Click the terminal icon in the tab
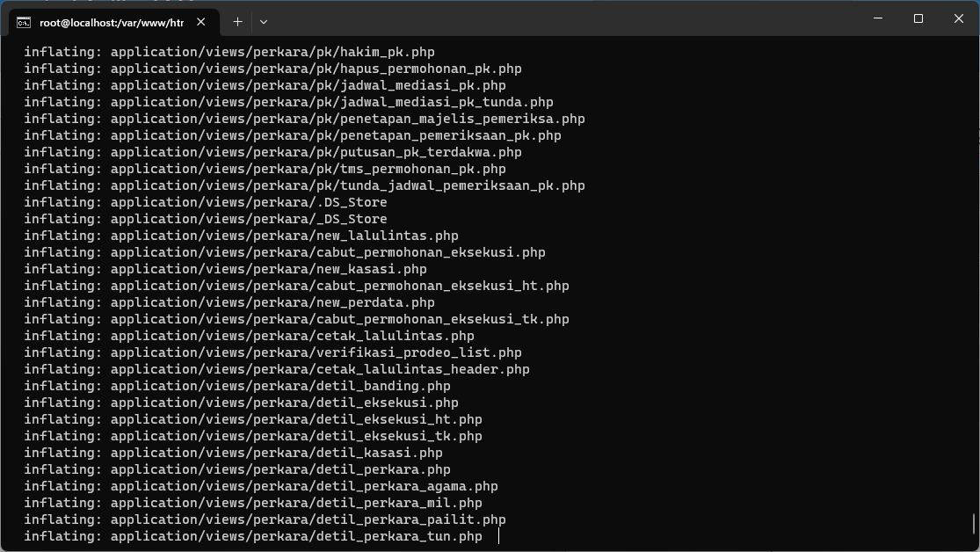Screen dimensions: 980x552 23,23
